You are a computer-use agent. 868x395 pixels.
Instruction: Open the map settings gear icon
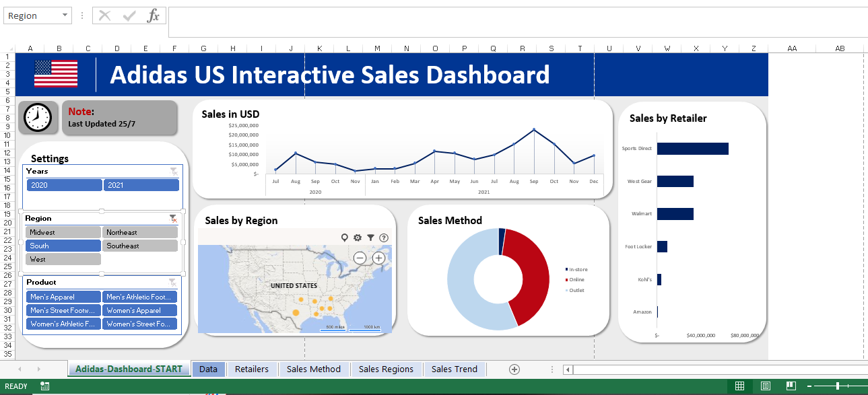tap(358, 238)
